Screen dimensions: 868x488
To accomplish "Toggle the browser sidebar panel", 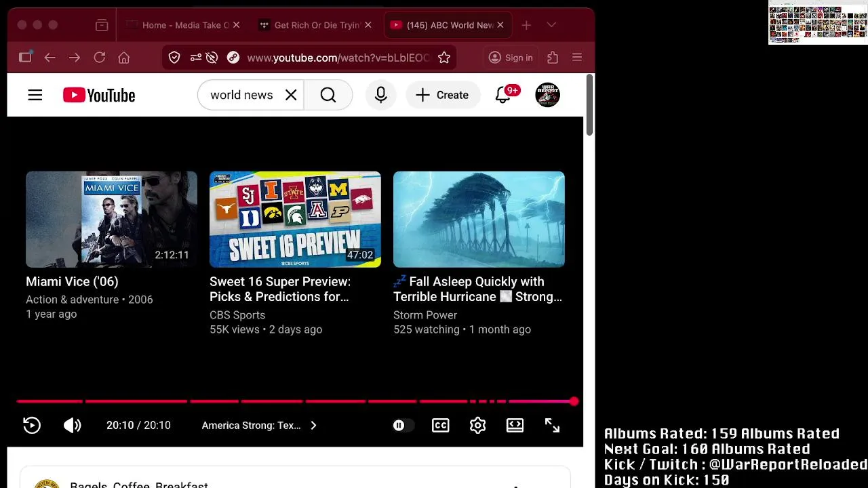I will pos(25,58).
